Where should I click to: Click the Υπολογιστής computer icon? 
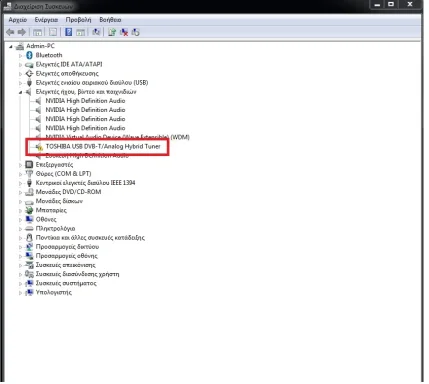tap(29, 292)
